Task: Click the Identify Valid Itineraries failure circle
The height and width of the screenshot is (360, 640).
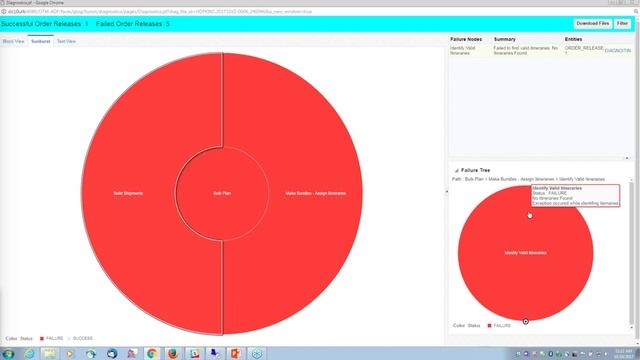Action: click(x=526, y=253)
